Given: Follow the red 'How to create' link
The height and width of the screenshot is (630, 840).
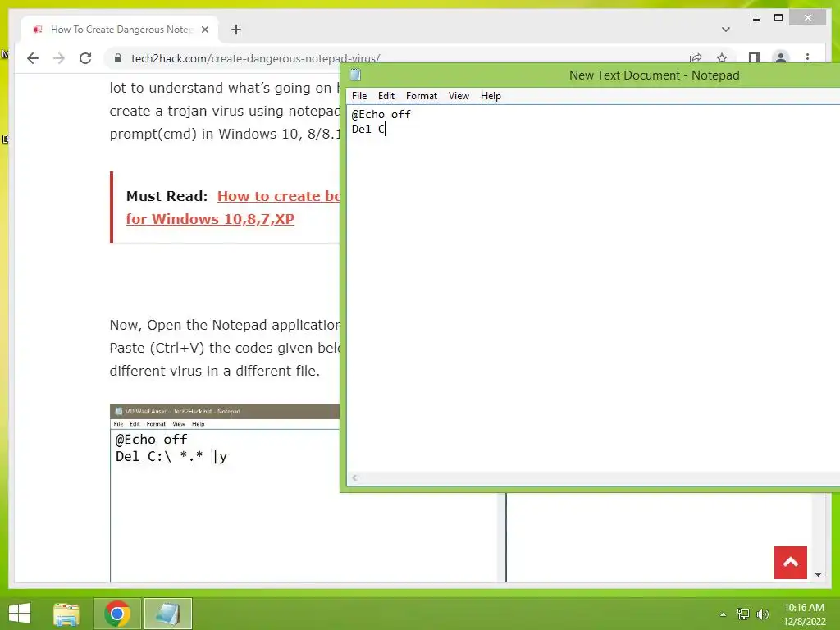Looking at the screenshot, I should (278, 196).
